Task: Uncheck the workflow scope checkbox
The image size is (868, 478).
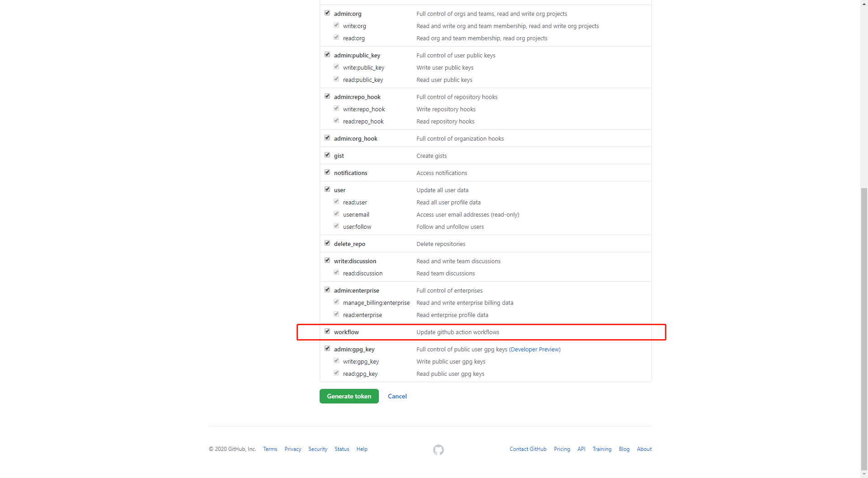Action: click(327, 331)
